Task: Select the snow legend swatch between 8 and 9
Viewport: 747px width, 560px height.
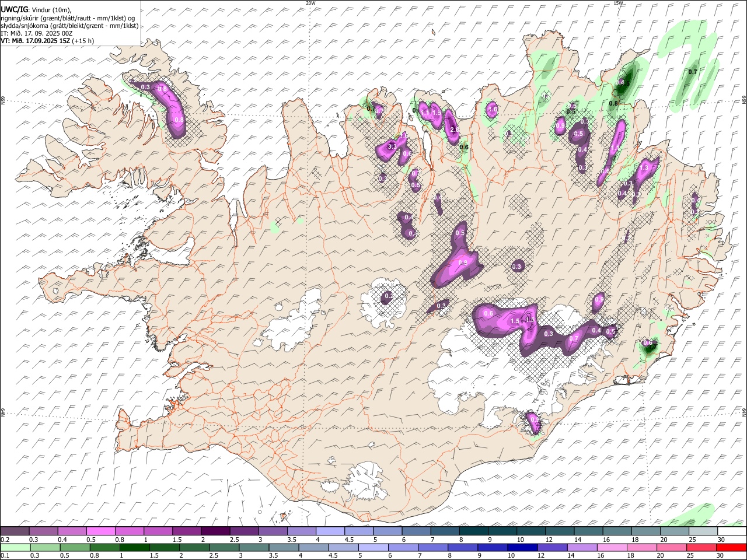Action: [473, 531]
